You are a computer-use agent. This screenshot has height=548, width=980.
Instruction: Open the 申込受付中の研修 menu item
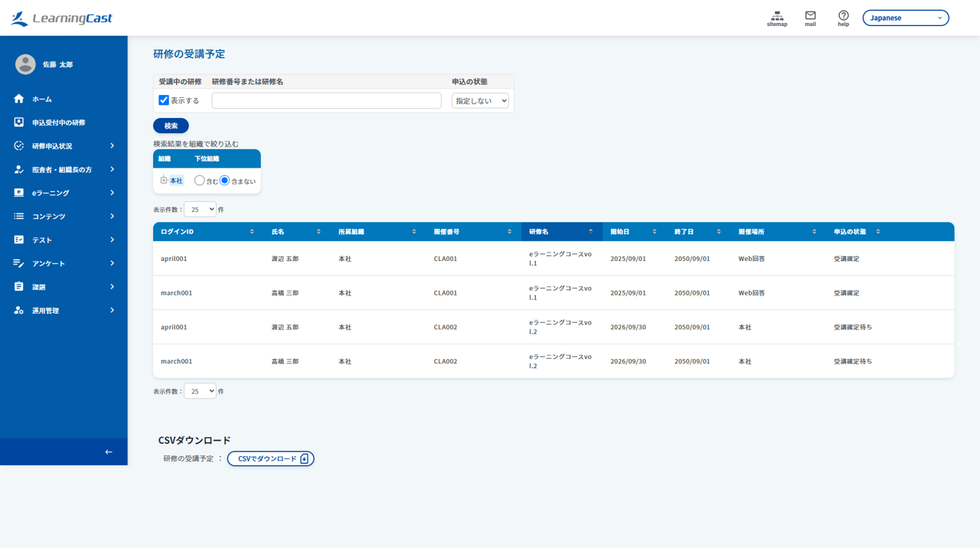tap(64, 122)
